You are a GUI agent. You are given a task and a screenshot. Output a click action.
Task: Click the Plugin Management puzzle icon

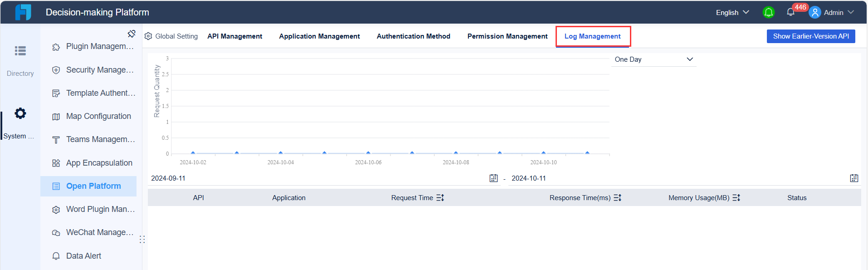pyautogui.click(x=56, y=47)
